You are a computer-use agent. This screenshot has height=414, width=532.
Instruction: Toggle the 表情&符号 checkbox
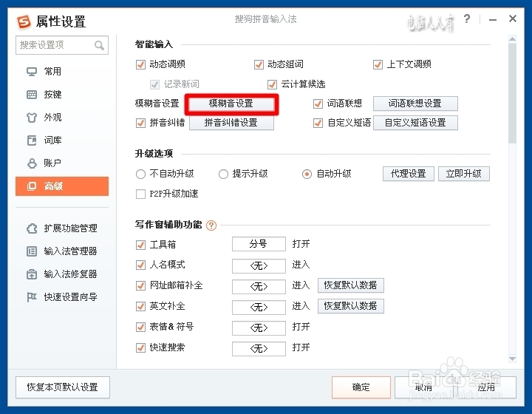[x=140, y=327]
